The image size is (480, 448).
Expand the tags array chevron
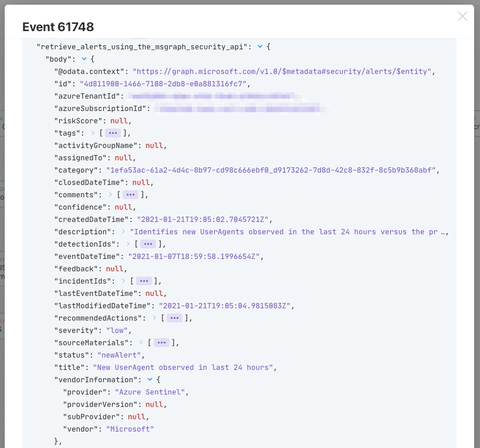click(x=93, y=133)
